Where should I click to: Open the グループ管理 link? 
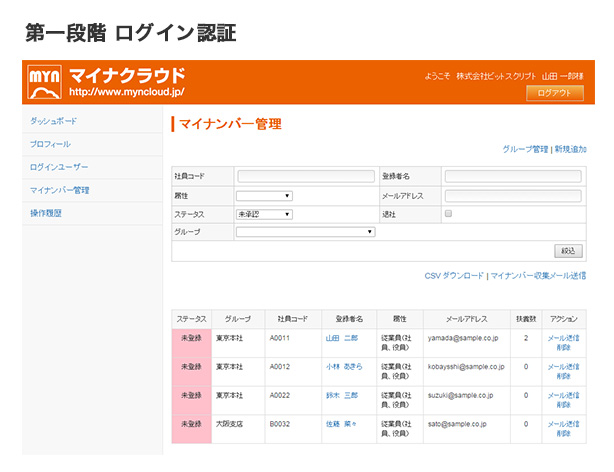[525, 149]
